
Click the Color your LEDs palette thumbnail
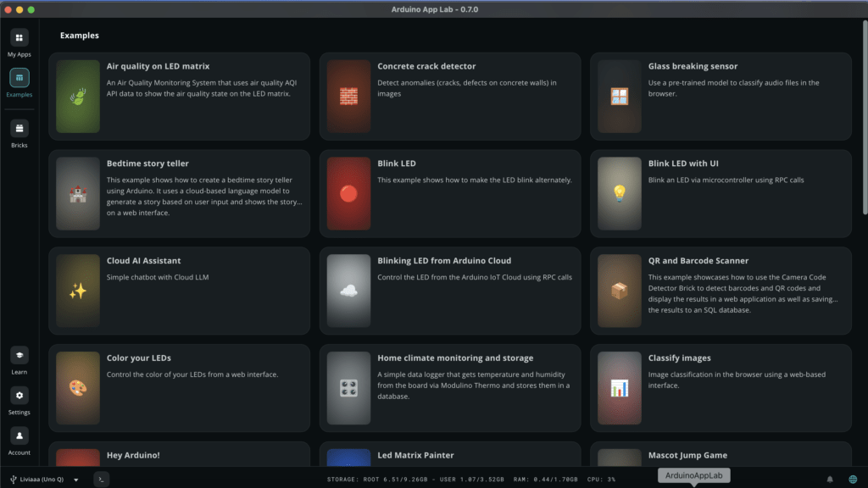[x=78, y=388]
